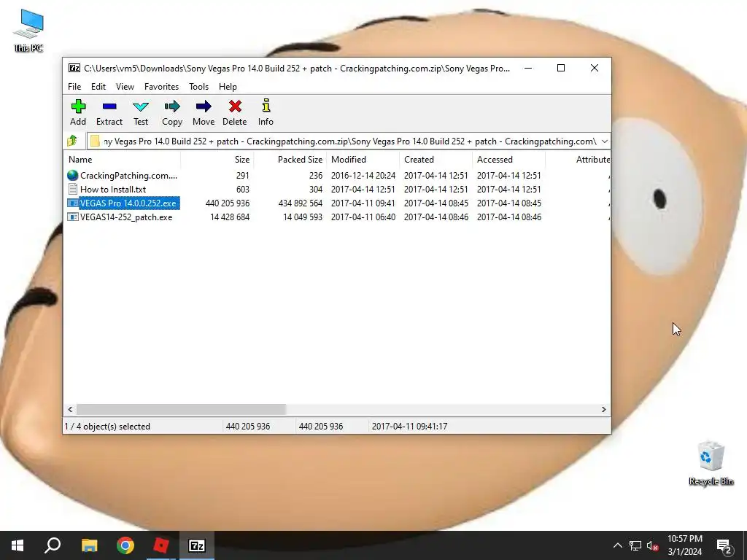Select the How to Install.txt file name
The height and width of the screenshot is (560, 747).
pyautogui.click(x=113, y=189)
